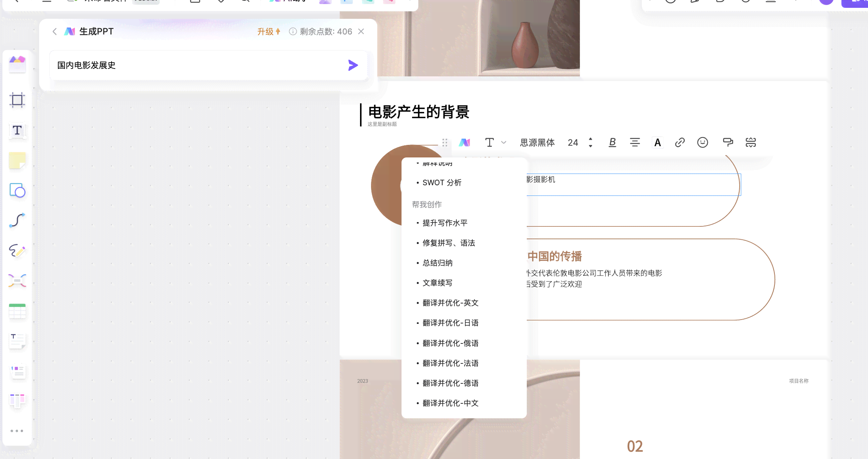Click the bold formatting icon

611,143
